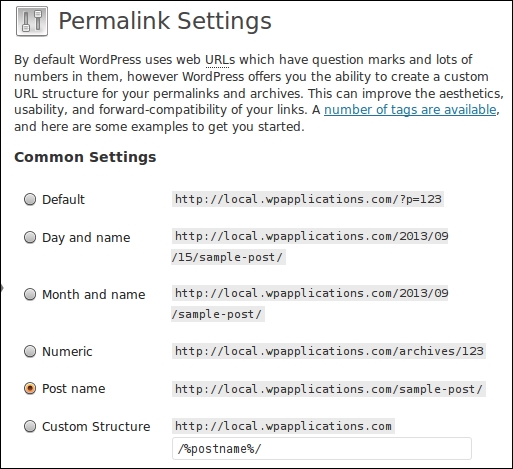The height and width of the screenshot is (469, 513).
Task: Pick the Custom Structure radio button
Action: pos(30,426)
